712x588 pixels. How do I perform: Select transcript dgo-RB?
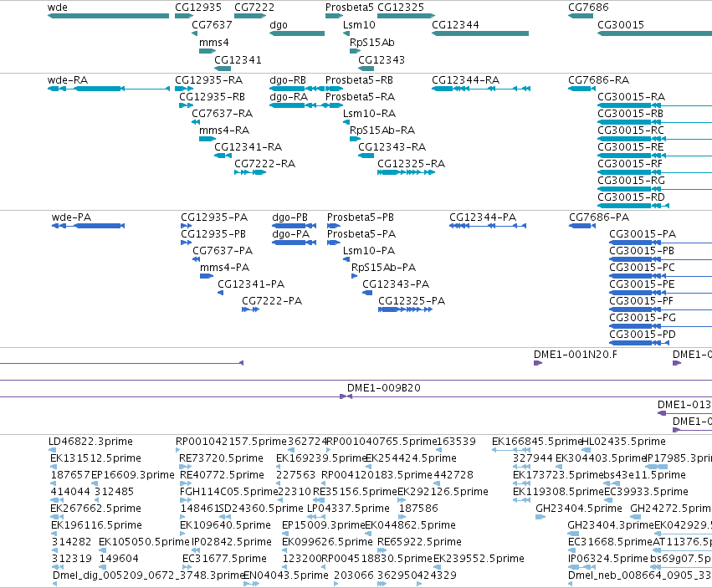(x=297, y=89)
